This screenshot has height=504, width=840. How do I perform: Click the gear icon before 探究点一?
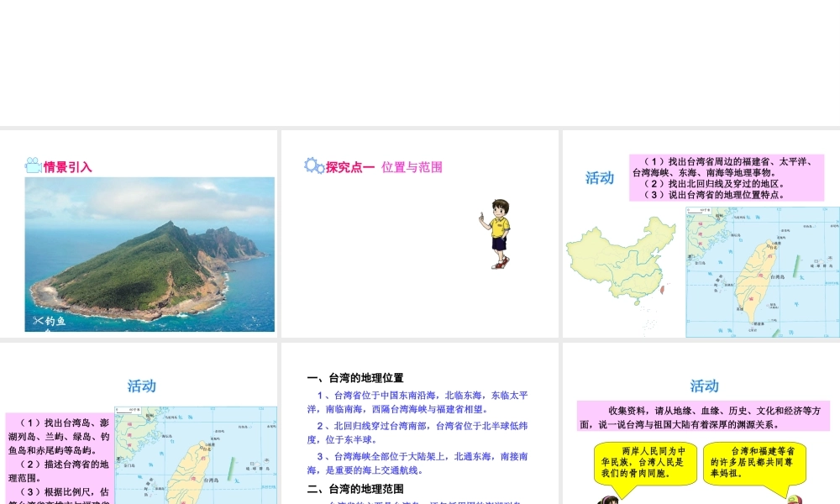pos(314,166)
